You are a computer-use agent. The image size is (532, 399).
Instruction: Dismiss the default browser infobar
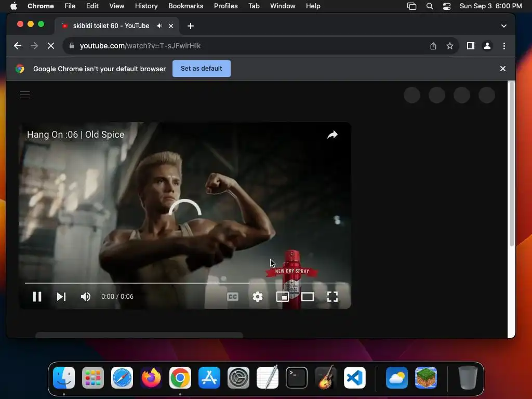[x=503, y=69]
